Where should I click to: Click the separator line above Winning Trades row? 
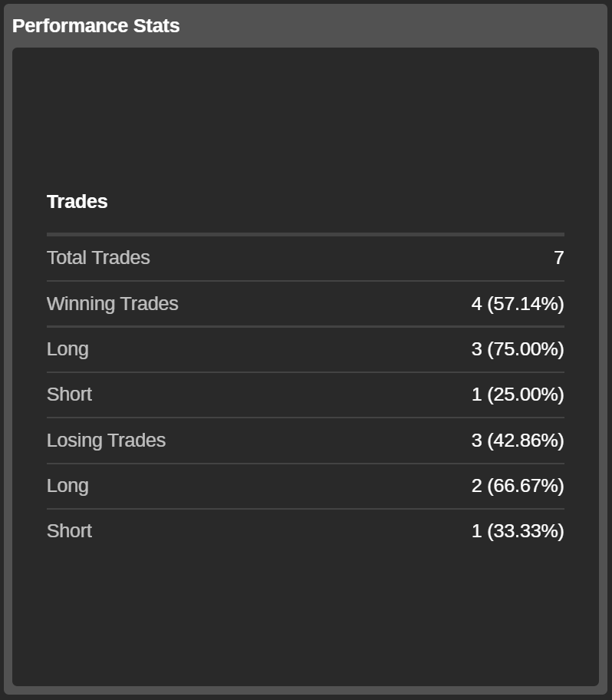[x=305, y=281]
